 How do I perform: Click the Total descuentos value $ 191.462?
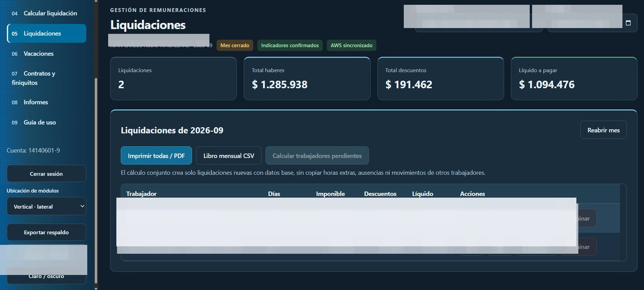tap(409, 85)
